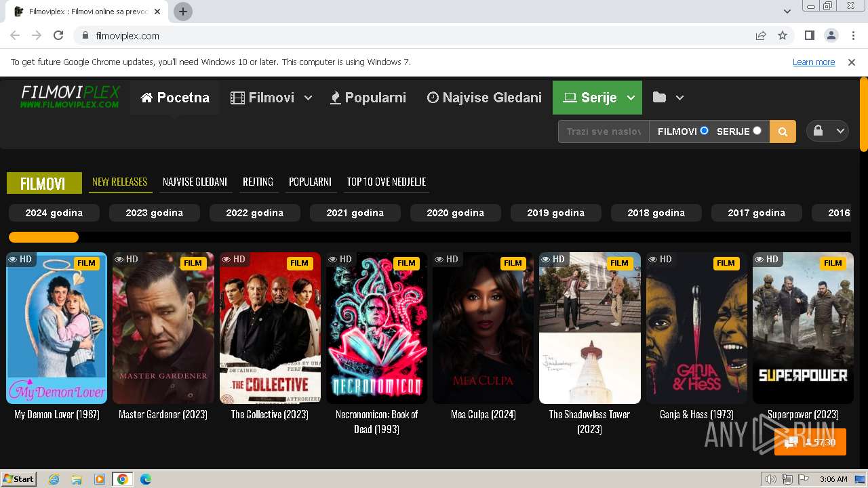868x488 pixels.
Task: Open the browser side panel icon
Action: (810, 36)
